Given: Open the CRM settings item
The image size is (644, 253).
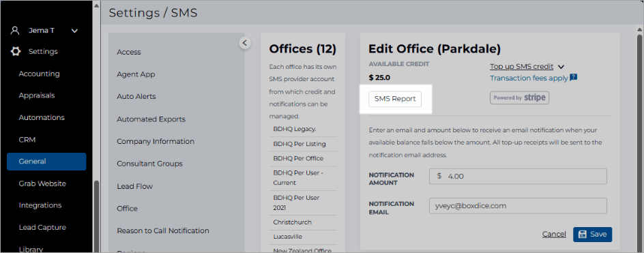Looking at the screenshot, I should (x=27, y=140).
